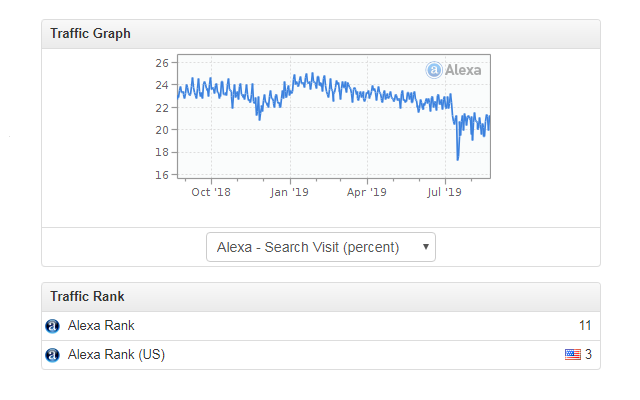The image size is (640, 400).
Task: Click the US rank value 3
Action: click(x=589, y=355)
